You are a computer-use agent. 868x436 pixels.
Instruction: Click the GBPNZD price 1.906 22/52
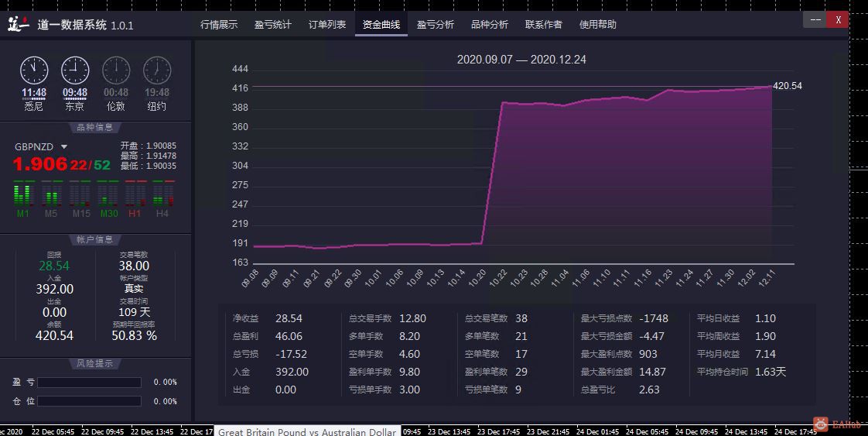[x=61, y=164]
